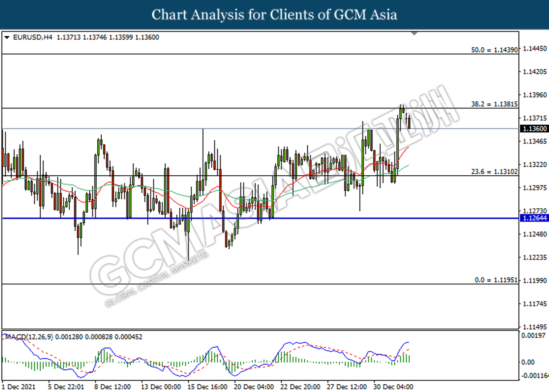Click the 1.11990 price scale value
Screen dimensions: 549x392
(x=534, y=281)
